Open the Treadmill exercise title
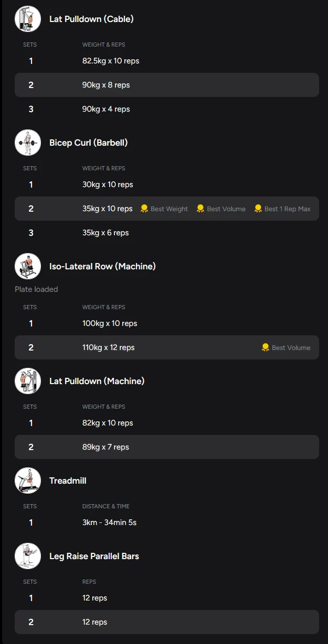The width and height of the screenshot is (328, 644). pyautogui.click(x=68, y=481)
